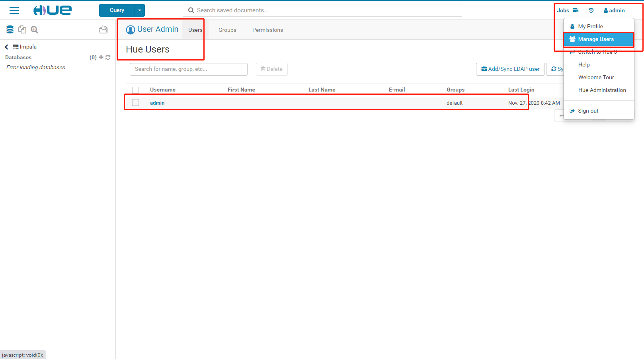The height and width of the screenshot is (359, 644).
Task: Click the default group cell
Action: coord(455,103)
